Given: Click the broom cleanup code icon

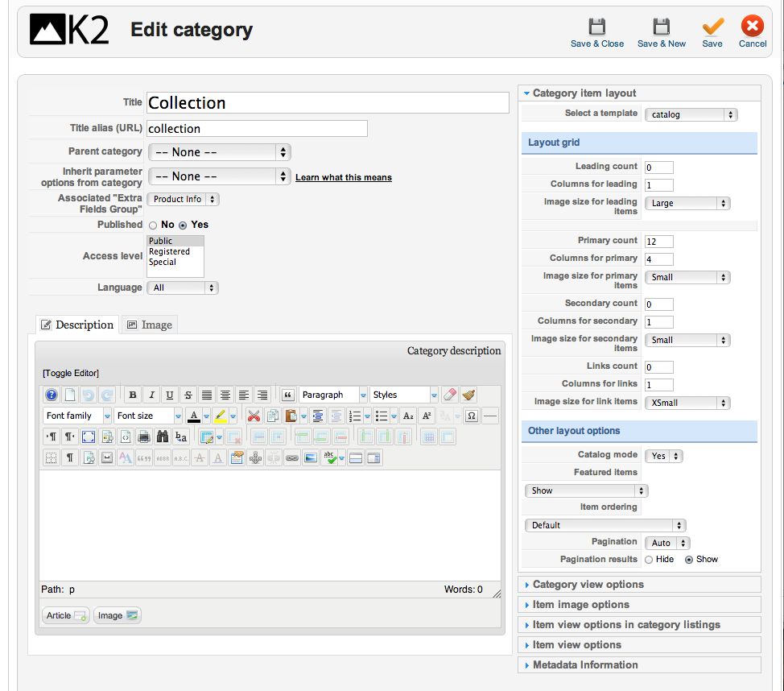Looking at the screenshot, I should point(468,395).
